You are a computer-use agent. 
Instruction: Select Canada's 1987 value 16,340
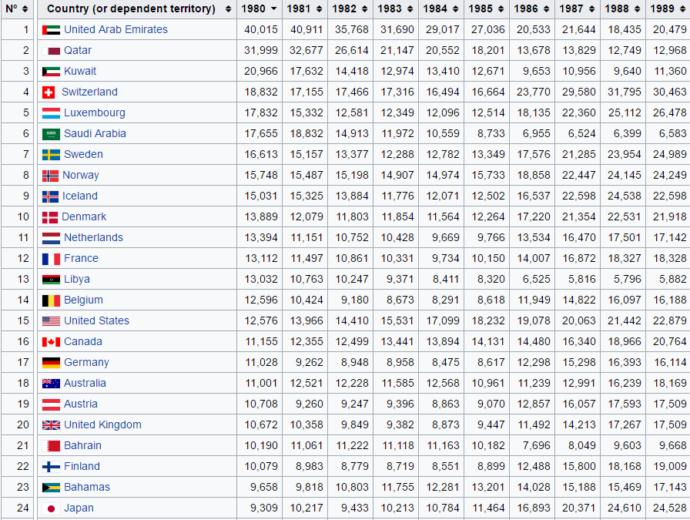coord(579,341)
